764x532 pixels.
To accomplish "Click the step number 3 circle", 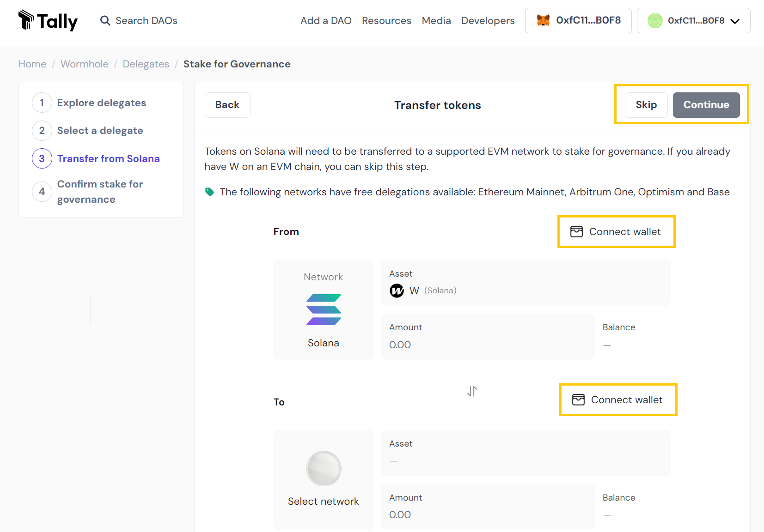I will pyautogui.click(x=42, y=158).
